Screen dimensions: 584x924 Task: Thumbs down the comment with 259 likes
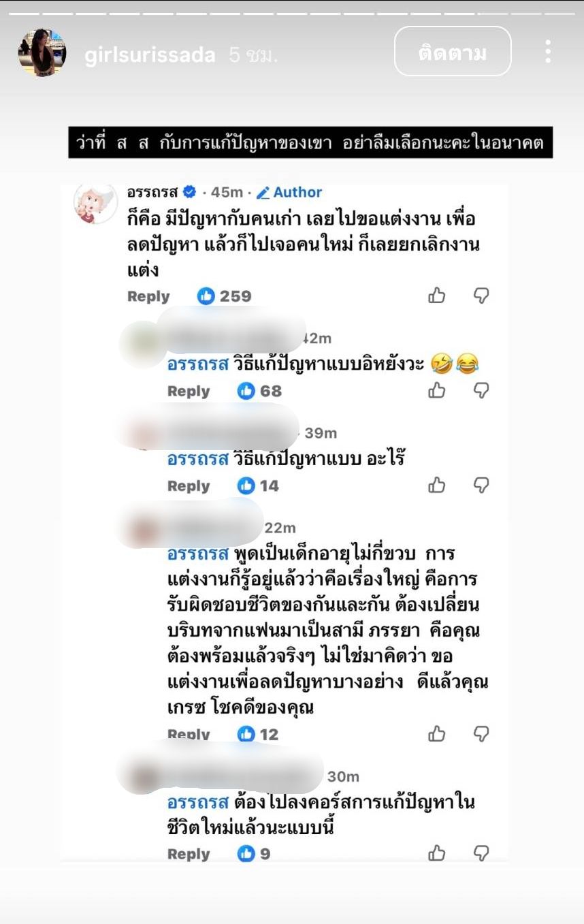[482, 296]
